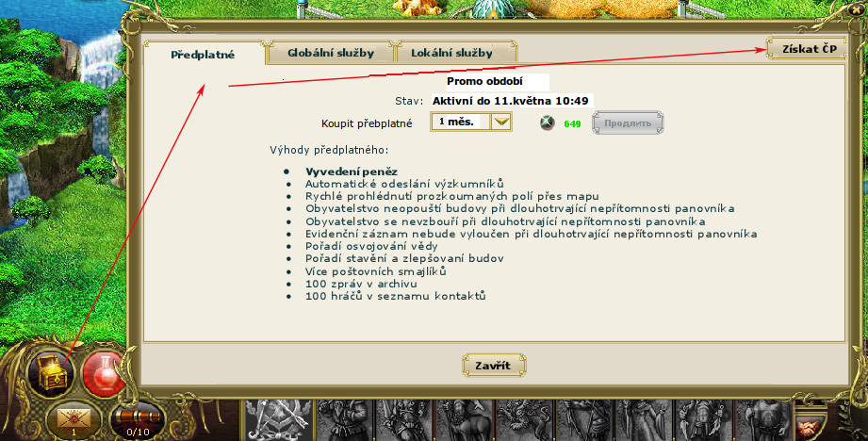868x441 pixels.
Task: Click the greyed Продлить extend button
Action: (628, 122)
